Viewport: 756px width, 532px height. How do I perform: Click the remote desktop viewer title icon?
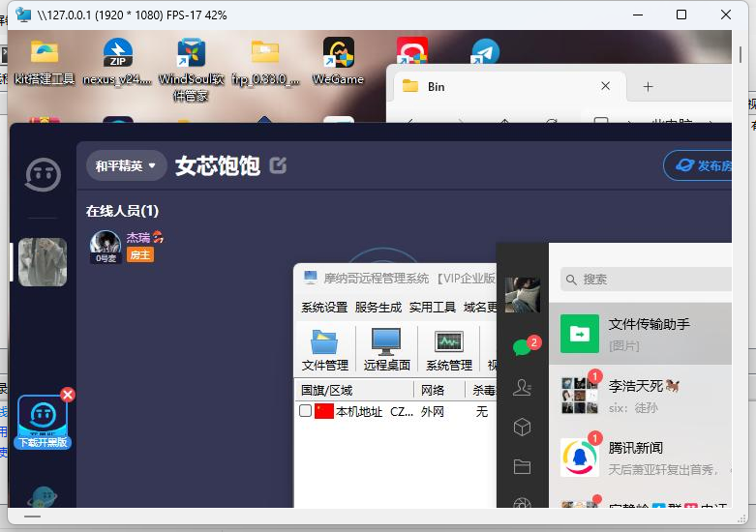click(23, 15)
